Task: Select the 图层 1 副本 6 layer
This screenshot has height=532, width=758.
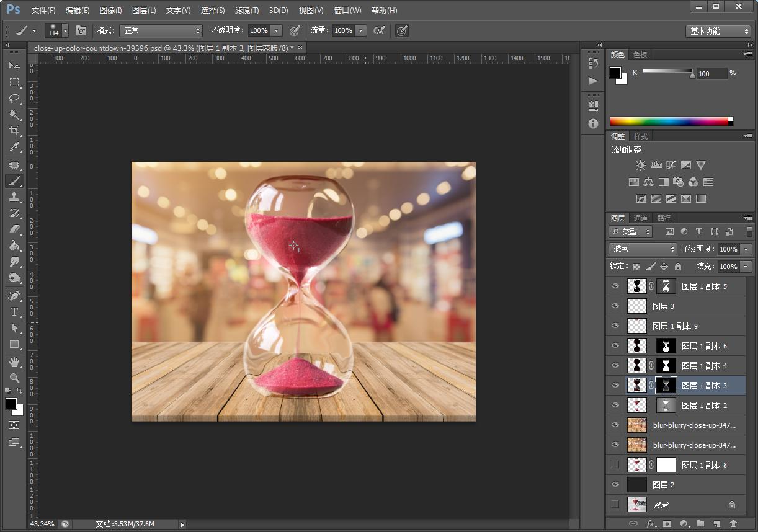Action: click(704, 346)
